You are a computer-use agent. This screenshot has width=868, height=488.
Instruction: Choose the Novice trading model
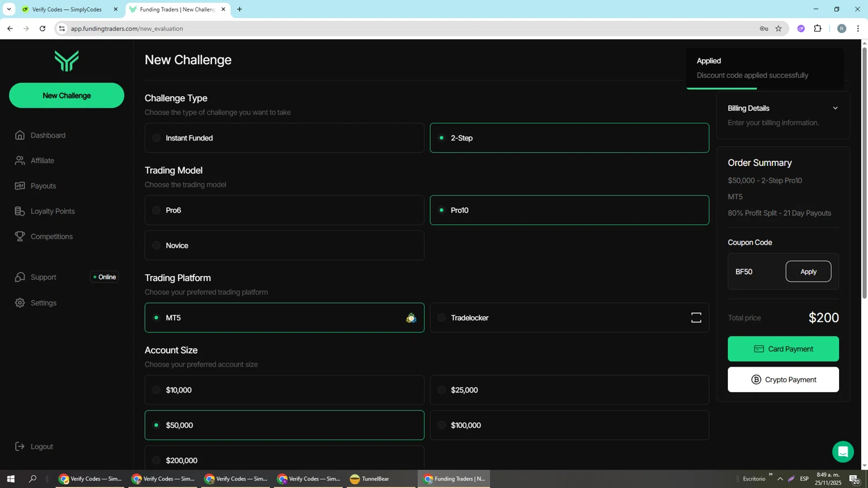click(x=284, y=246)
